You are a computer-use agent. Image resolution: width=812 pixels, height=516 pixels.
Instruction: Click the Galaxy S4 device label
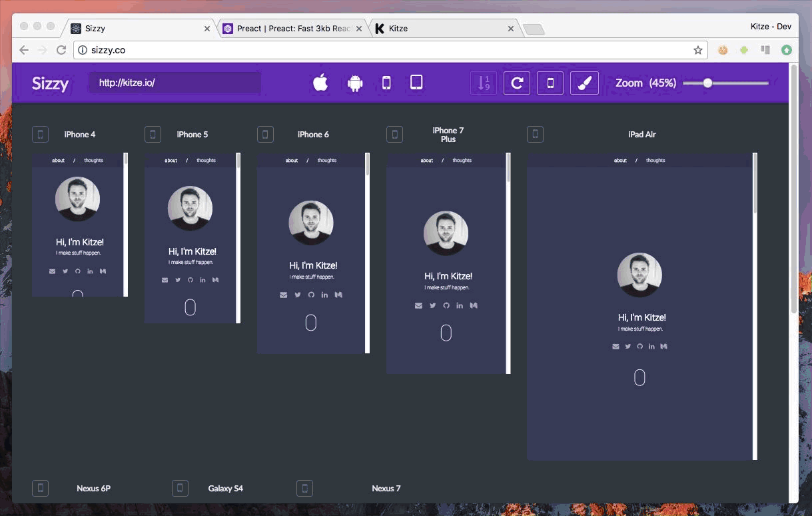pyautogui.click(x=225, y=488)
